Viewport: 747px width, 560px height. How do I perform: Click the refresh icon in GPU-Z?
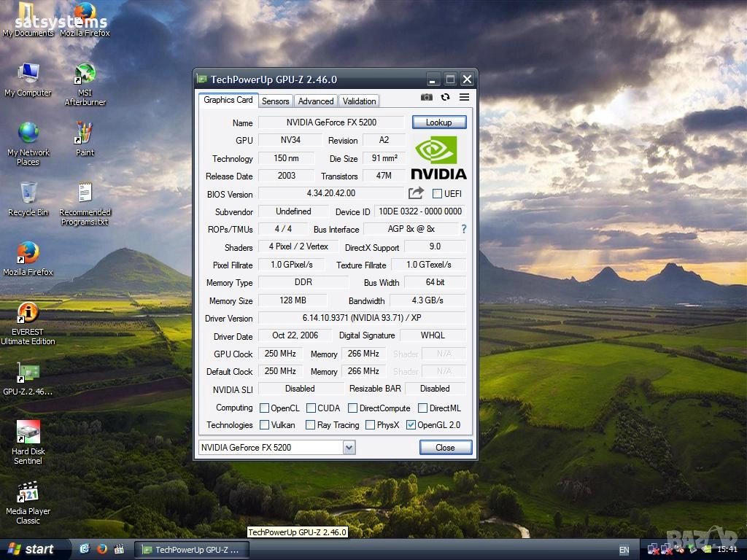[445, 97]
